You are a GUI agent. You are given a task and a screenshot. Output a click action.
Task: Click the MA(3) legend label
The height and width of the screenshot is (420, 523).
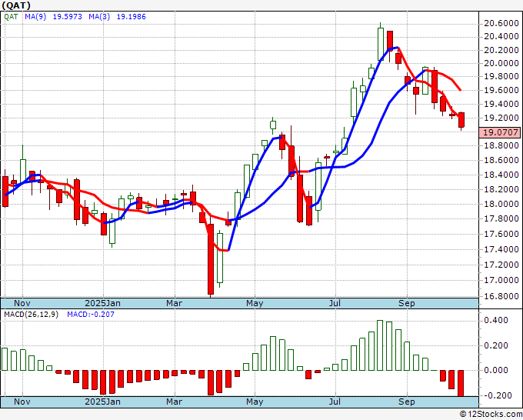tap(99, 16)
